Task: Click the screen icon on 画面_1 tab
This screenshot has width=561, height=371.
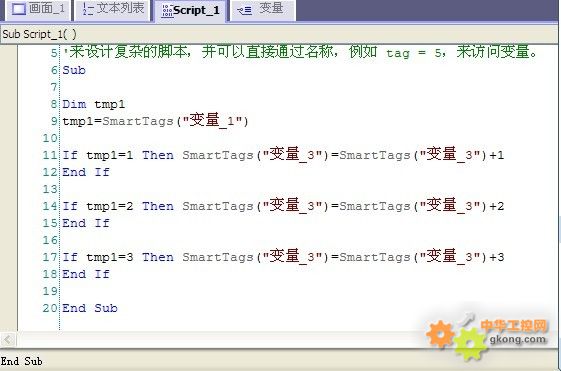Action: (x=19, y=9)
